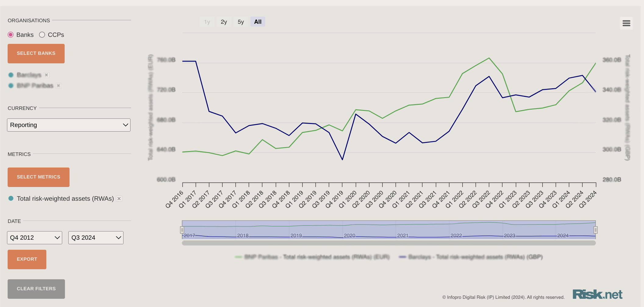
Task: Switch chart range to 2y
Action: [224, 22]
